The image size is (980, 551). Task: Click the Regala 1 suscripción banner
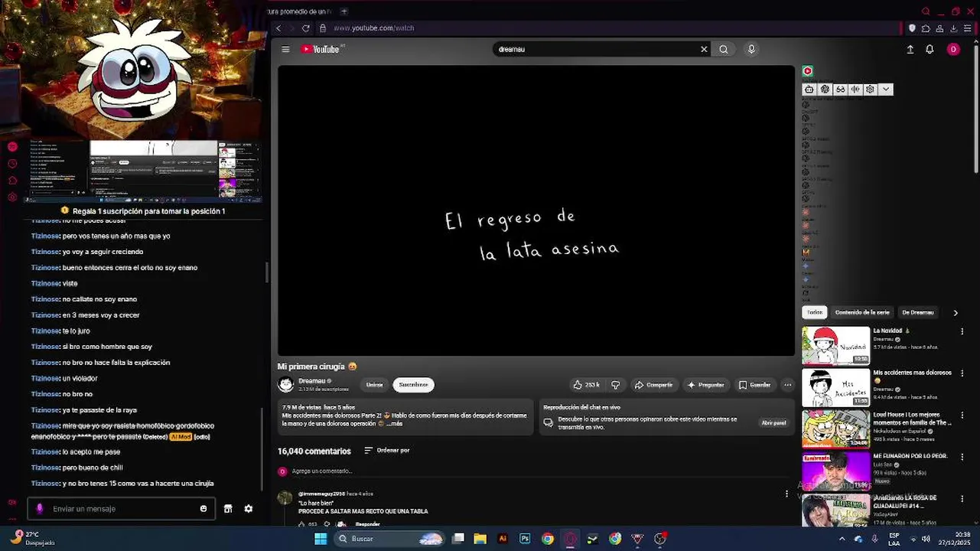point(142,211)
